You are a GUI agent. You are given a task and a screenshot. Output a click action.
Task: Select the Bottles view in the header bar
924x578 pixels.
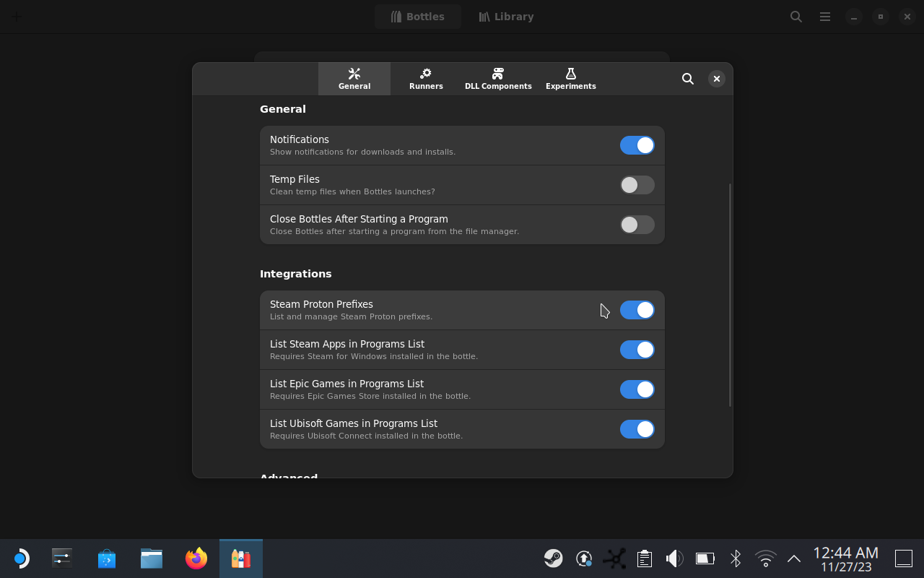(x=417, y=17)
